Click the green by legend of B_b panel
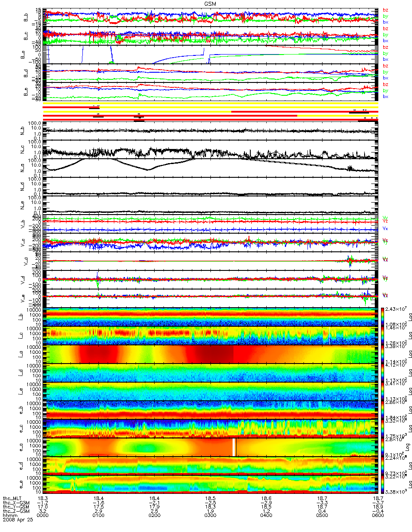The image size is (412, 532). click(x=385, y=16)
